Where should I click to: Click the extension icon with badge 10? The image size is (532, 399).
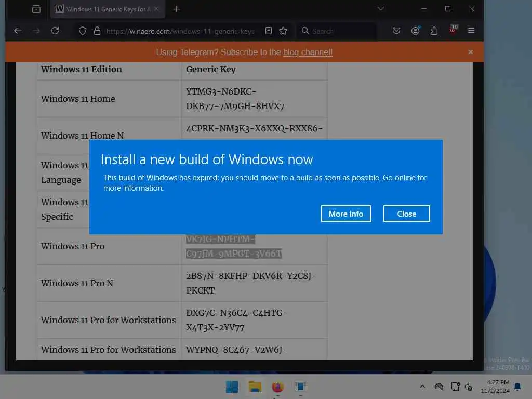[x=453, y=29]
